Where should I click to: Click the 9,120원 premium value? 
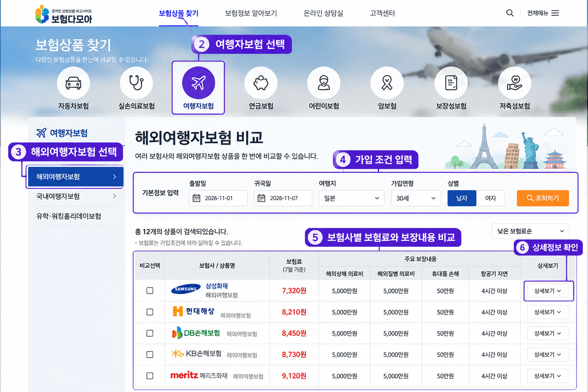point(294,376)
